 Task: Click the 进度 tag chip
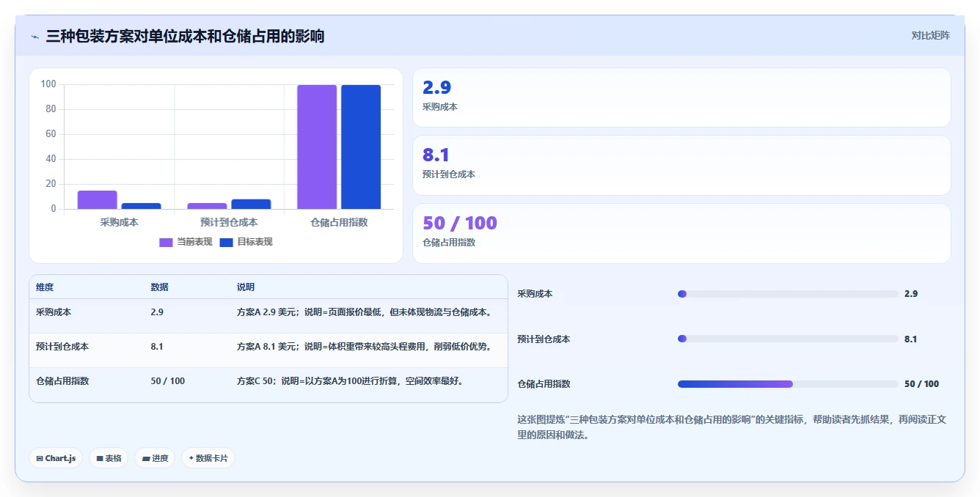pos(155,458)
